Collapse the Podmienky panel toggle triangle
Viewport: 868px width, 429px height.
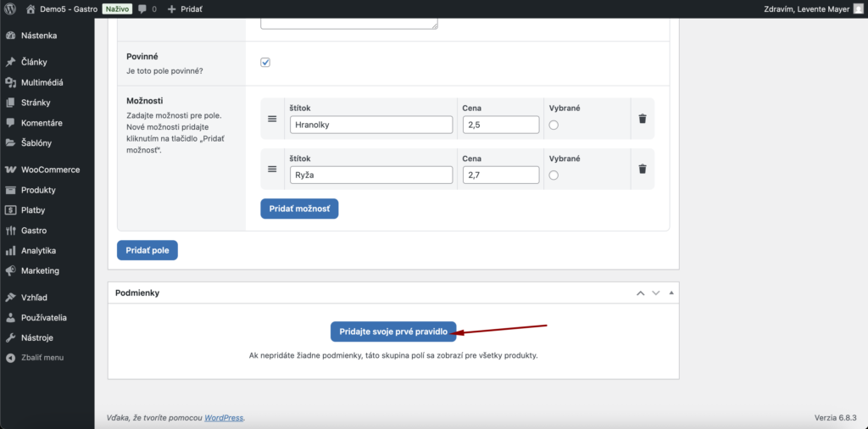(x=670, y=292)
